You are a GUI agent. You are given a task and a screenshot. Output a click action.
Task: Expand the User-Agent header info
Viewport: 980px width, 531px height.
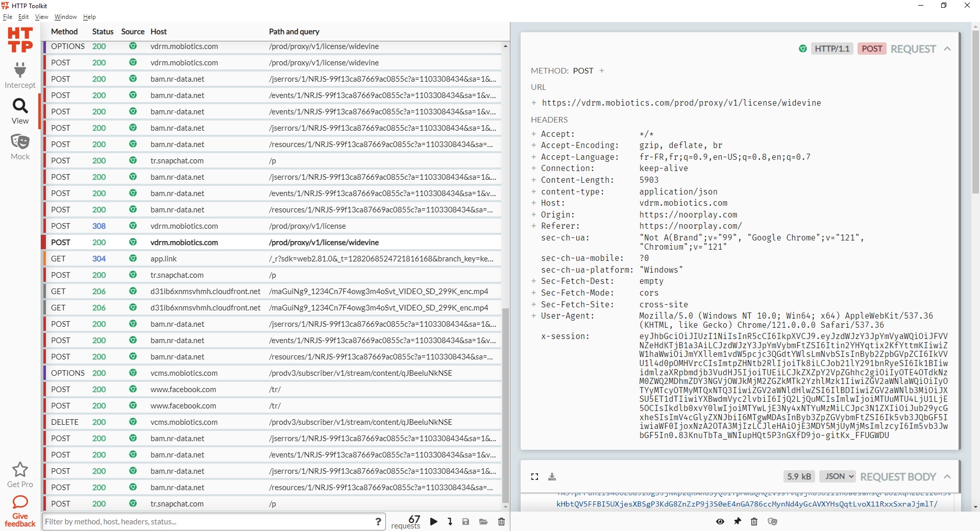click(534, 316)
